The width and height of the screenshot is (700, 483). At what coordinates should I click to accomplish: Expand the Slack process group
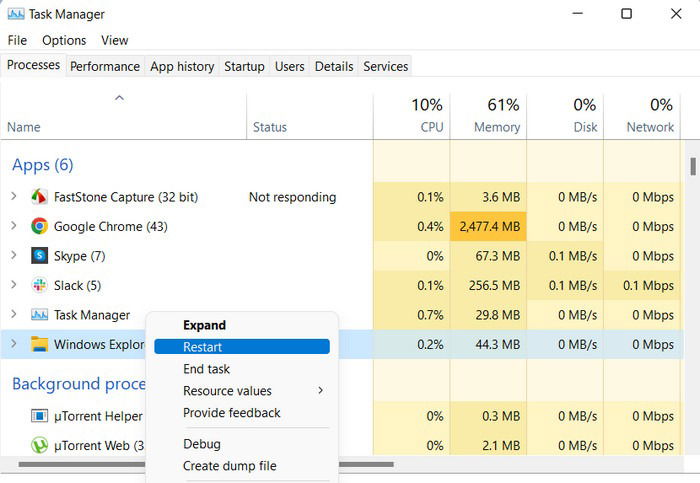(14, 284)
